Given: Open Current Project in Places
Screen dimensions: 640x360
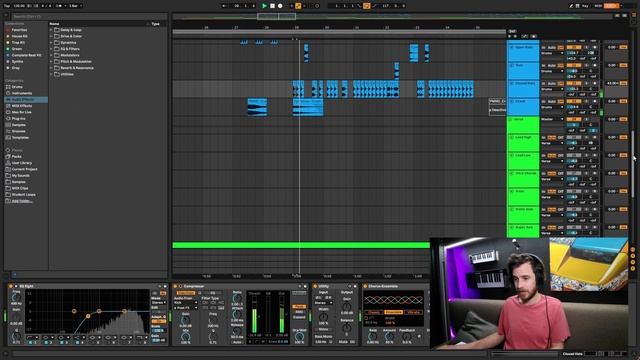Looking at the screenshot, I should pyautogui.click(x=24, y=169).
